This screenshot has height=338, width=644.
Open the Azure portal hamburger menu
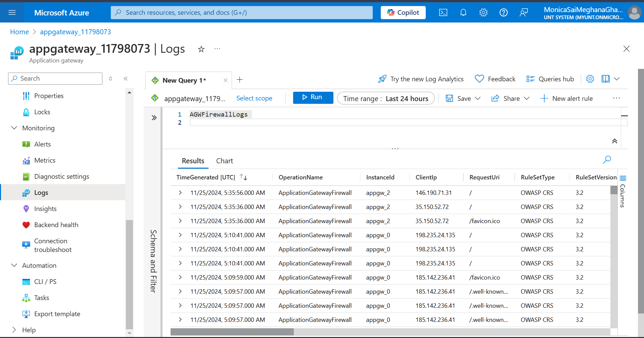click(x=12, y=12)
